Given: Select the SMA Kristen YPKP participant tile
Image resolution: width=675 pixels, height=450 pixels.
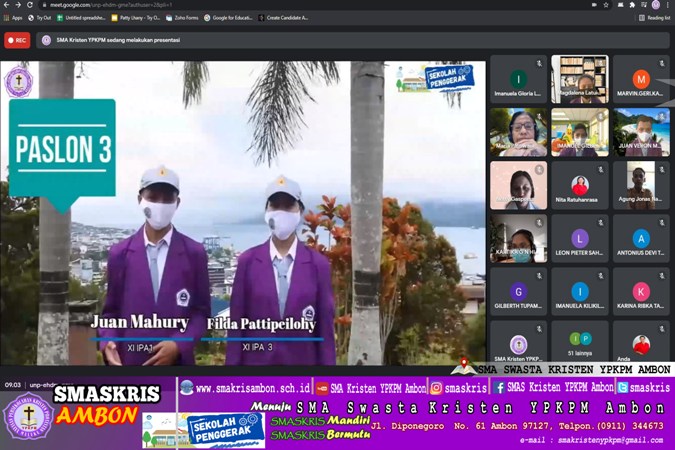Looking at the screenshot, I should [x=518, y=341].
